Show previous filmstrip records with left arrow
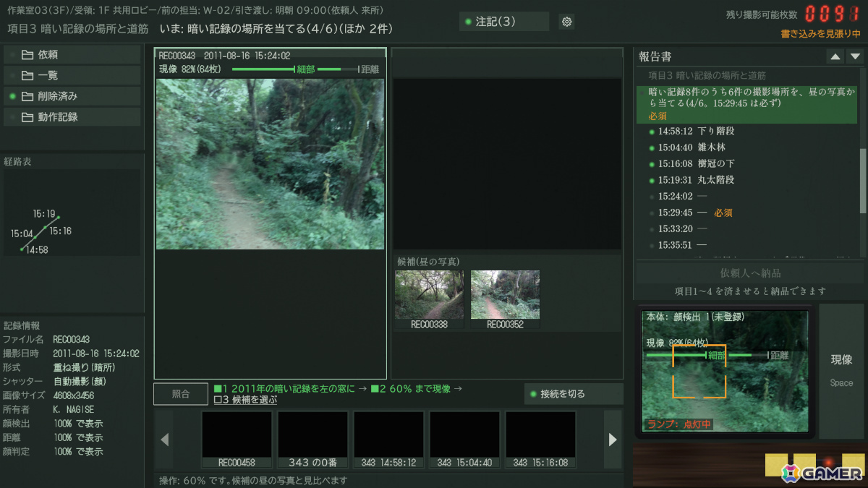The width and height of the screenshot is (868, 488). click(x=164, y=439)
